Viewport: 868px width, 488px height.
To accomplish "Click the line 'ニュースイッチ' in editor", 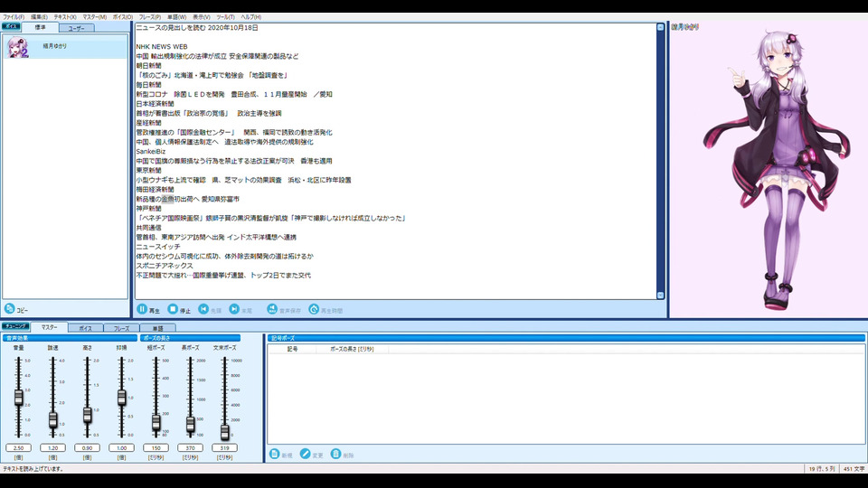I will point(158,247).
